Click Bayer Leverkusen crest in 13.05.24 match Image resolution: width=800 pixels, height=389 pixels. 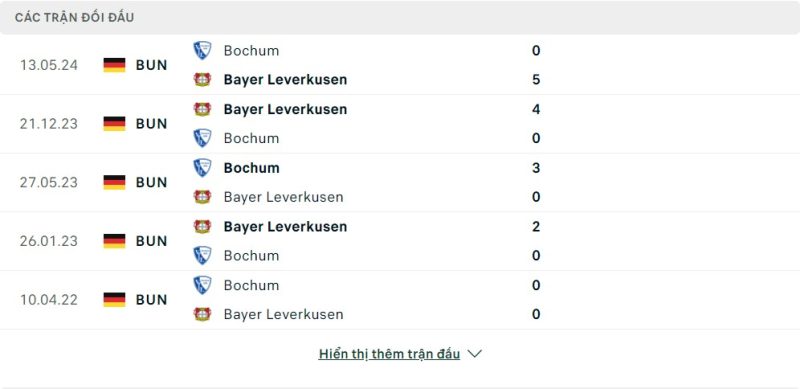pyautogui.click(x=202, y=80)
